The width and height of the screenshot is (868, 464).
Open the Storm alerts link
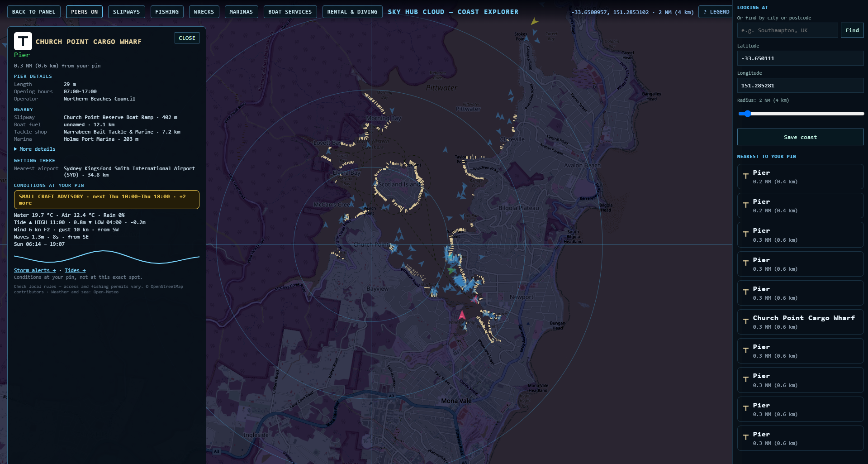(35, 270)
